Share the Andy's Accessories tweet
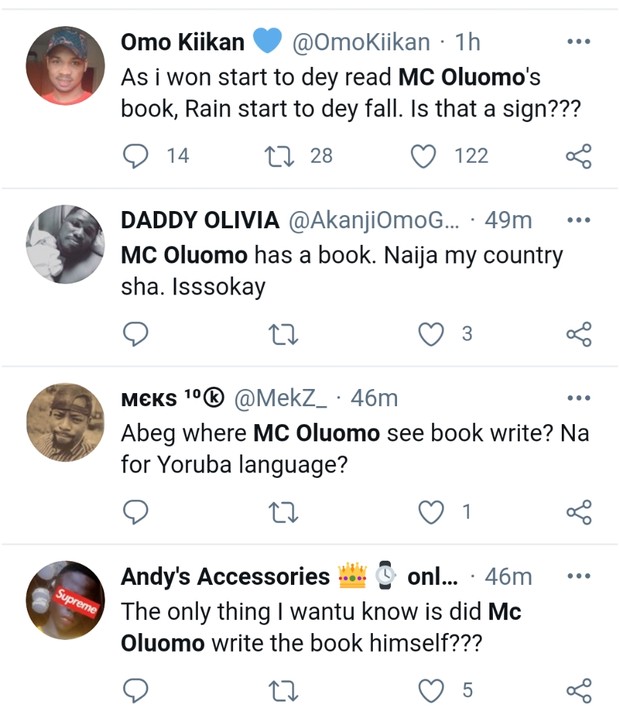Image resolution: width=619 pixels, height=720 pixels. [x=579, y=690]
